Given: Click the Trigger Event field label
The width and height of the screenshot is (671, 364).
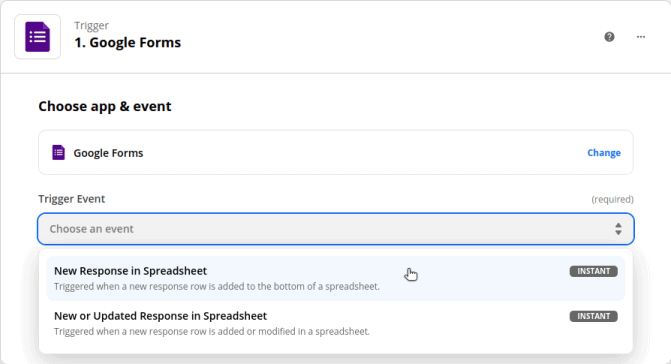Looking at the screenshot, I should 71,199.
